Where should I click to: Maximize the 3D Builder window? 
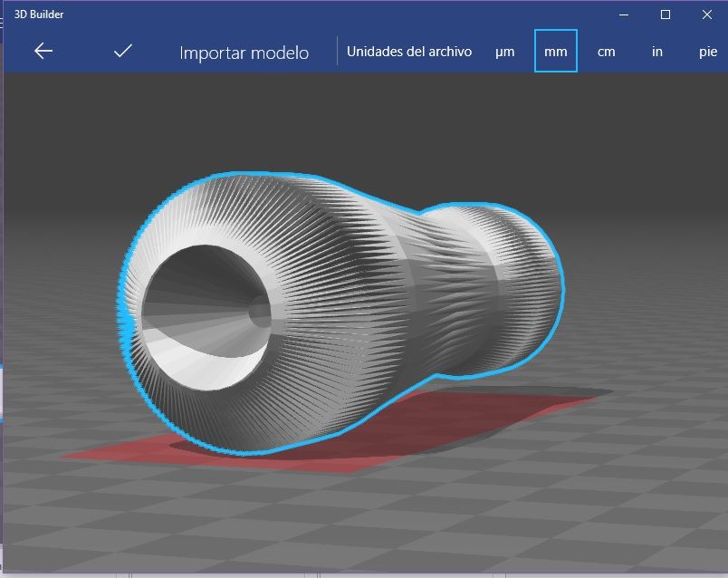click(665, 14)
